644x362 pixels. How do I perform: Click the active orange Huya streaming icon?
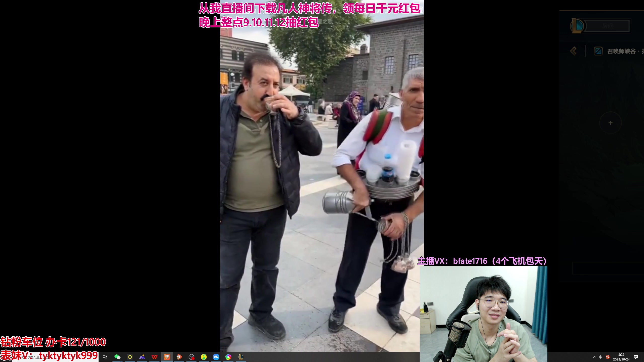coord(167,357)
